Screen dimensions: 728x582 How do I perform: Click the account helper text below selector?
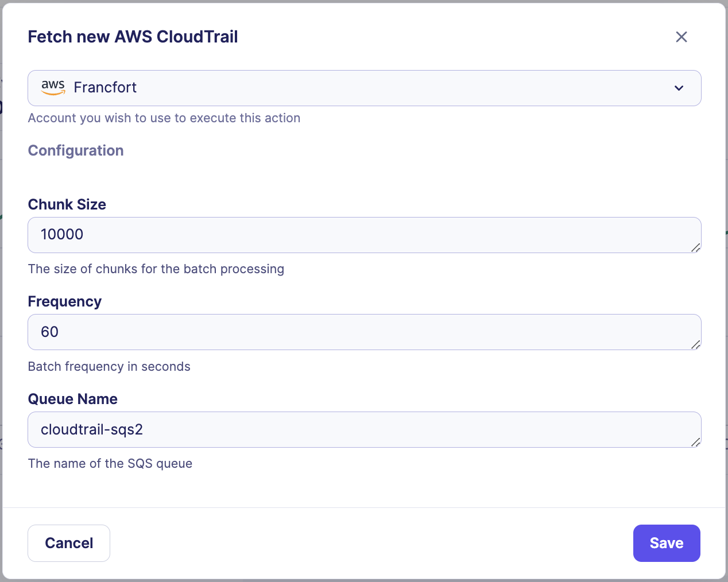(x=164, y=118)
